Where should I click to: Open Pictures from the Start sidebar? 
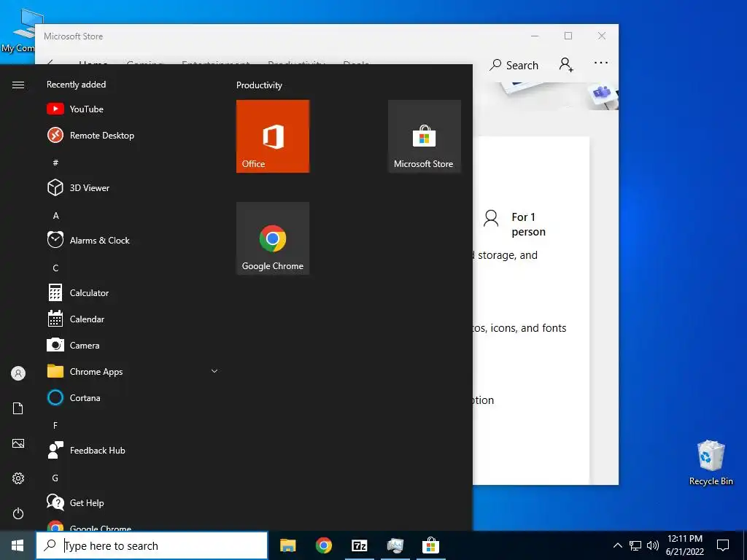tap(18, 443)
